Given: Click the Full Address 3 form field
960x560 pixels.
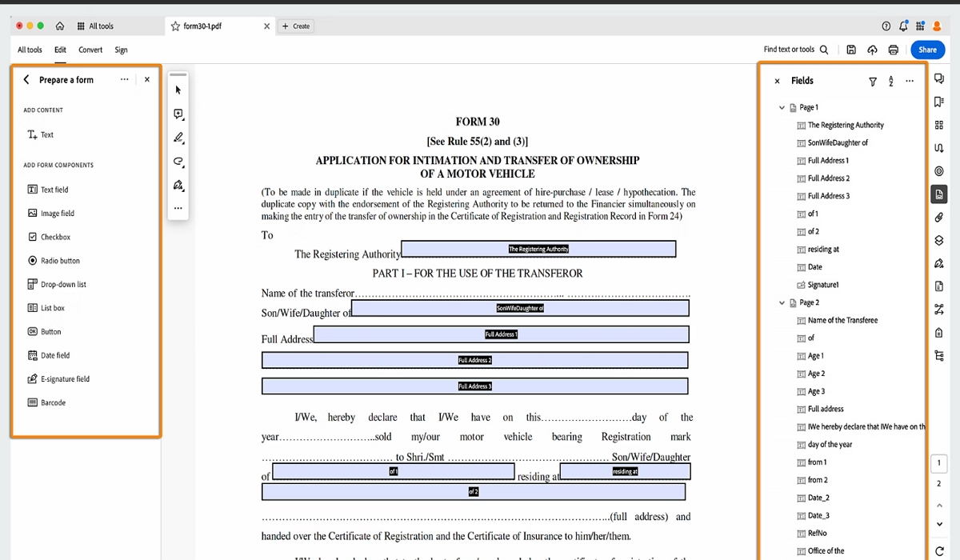Looking at the screenshot, I should pyautogui.click(x=474, y=386).
